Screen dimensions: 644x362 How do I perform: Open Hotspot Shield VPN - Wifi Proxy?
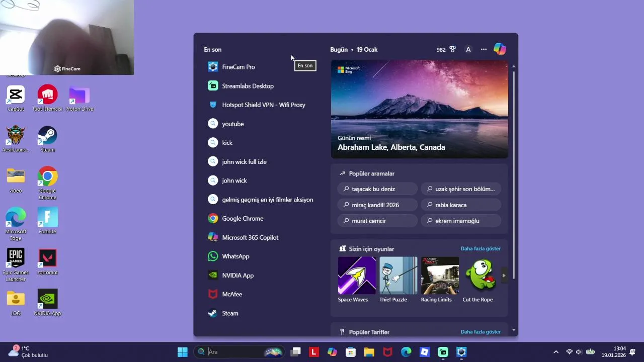(x=262, y=105)
